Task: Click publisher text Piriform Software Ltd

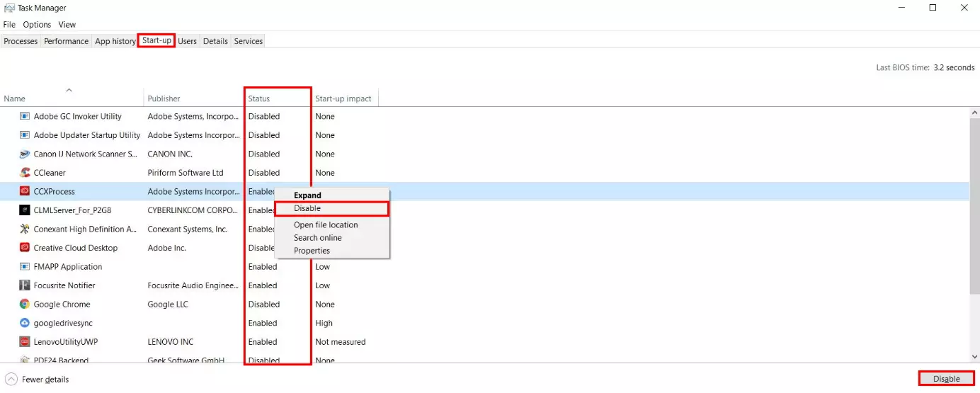Action: [186, 173]
